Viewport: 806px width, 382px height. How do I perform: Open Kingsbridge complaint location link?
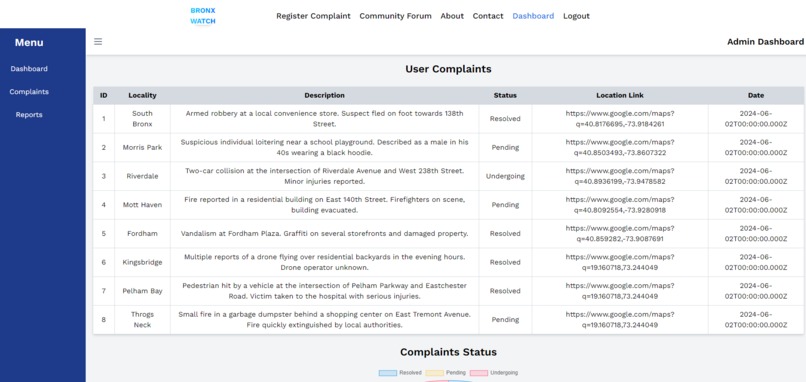620,262
